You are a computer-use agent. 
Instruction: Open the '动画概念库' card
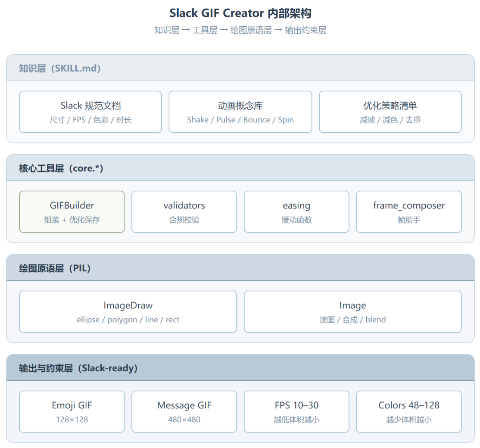tap(240, 112)
